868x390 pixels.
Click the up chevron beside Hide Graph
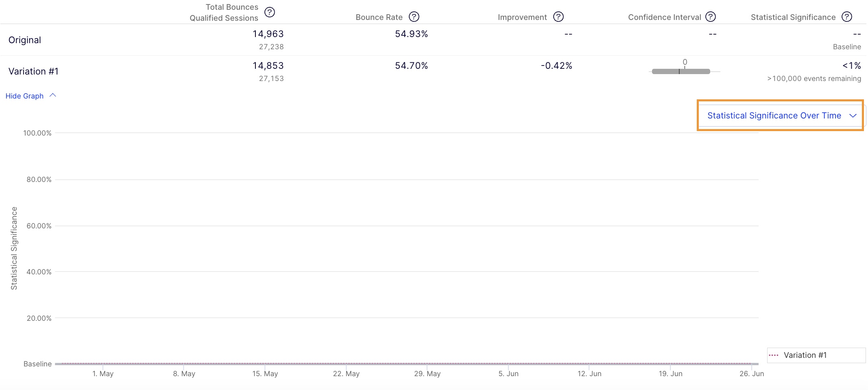coord(53,95)
